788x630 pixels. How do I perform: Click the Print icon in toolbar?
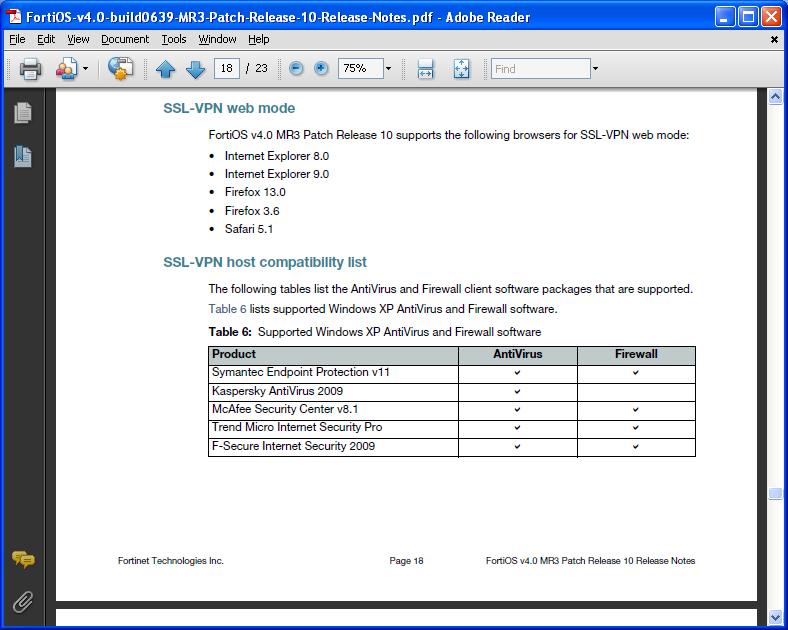30,69
